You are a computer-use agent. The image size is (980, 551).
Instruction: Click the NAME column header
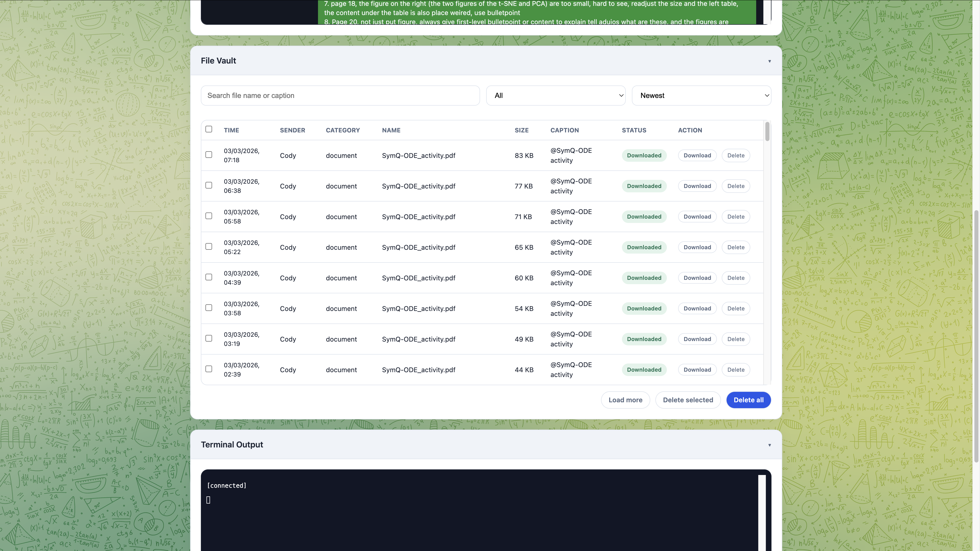pyautogui.click(x=391, y=130)
